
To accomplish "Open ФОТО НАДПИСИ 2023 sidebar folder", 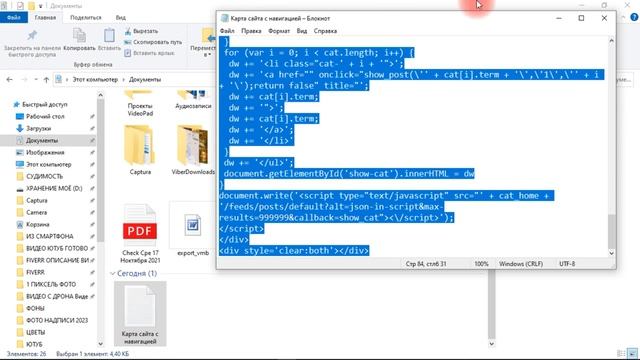I will [x=57, y=320].
